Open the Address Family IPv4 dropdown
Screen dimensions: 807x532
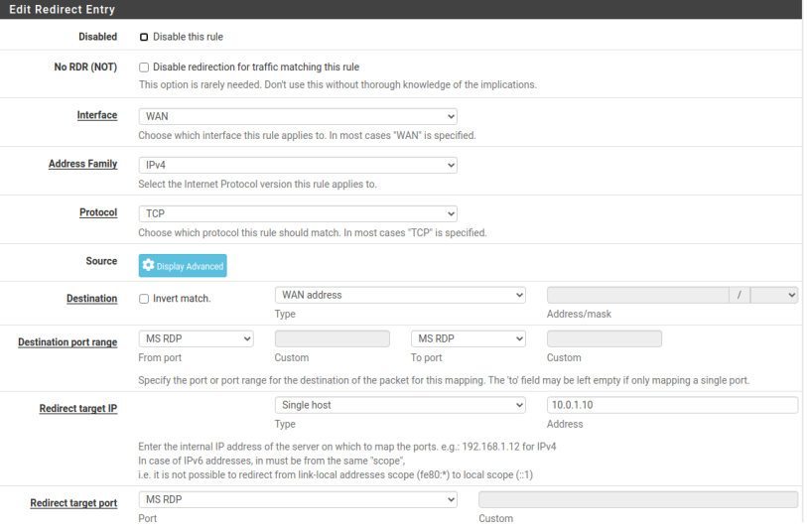[x=298, y=165]
